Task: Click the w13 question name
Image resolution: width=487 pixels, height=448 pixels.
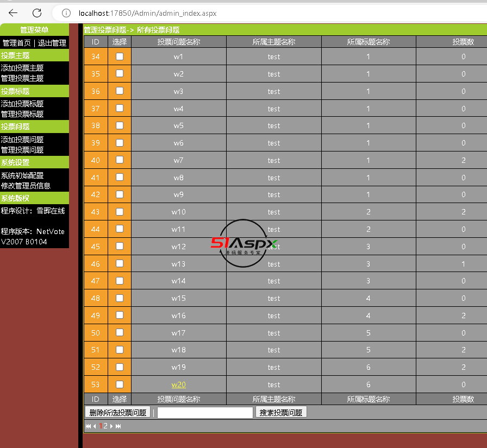Action: (x=179, y=264)
